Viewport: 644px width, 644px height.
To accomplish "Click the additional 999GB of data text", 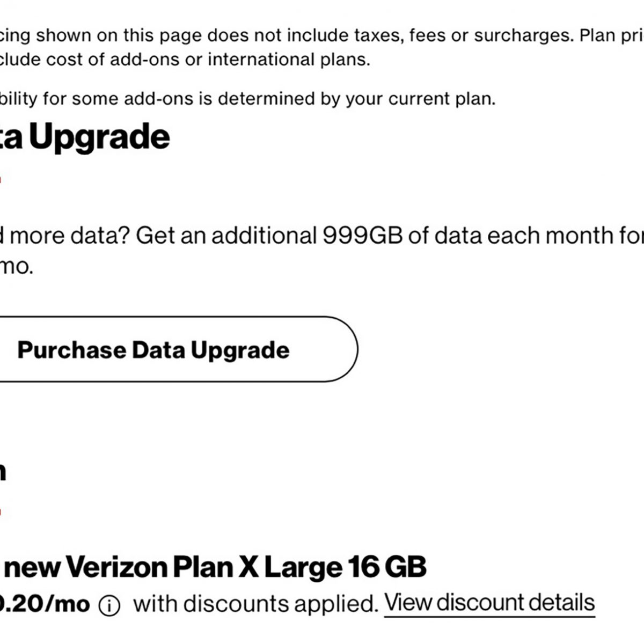I will tap(362, 236).
